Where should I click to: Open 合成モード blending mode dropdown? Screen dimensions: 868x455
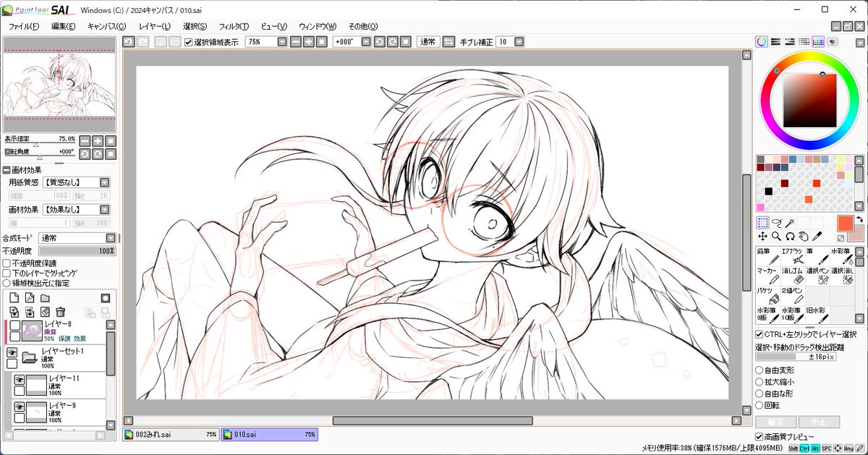[110, 238]
